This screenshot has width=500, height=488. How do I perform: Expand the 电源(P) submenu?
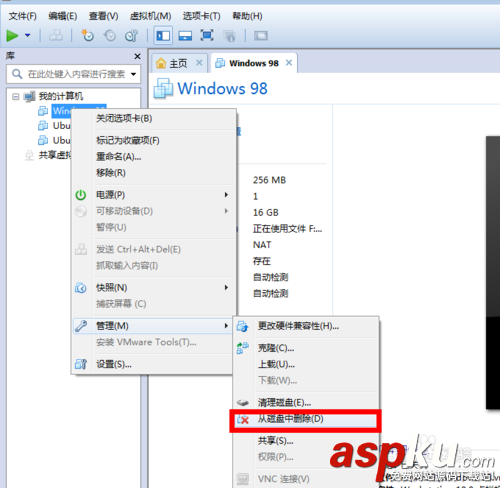(153, 195)
